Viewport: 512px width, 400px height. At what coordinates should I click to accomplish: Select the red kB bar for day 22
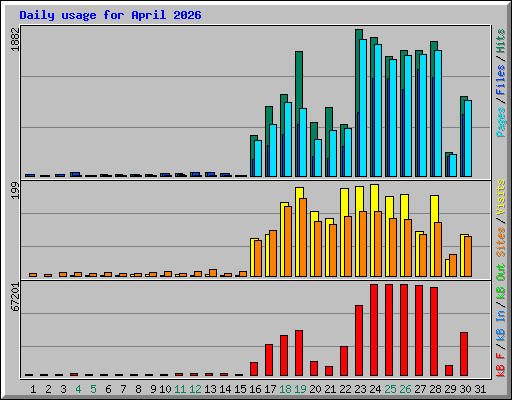[344, 361]
